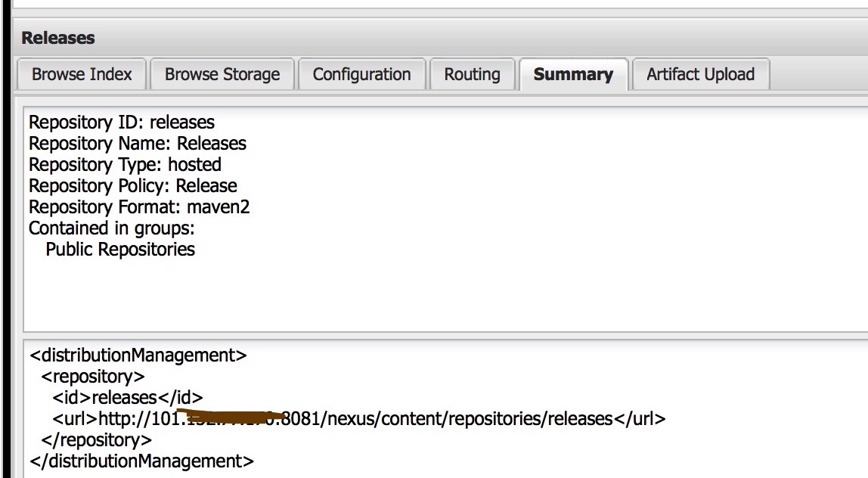Click the repository url XML line
The width and height of the screenshot is (868, 478).
[x=359, y=418]
